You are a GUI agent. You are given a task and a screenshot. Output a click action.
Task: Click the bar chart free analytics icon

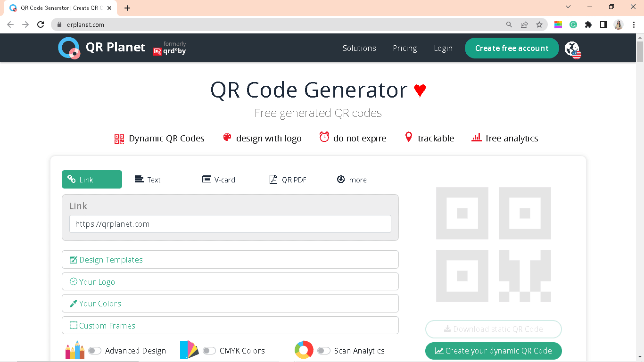pyautogui.click(x=476, y=137)
